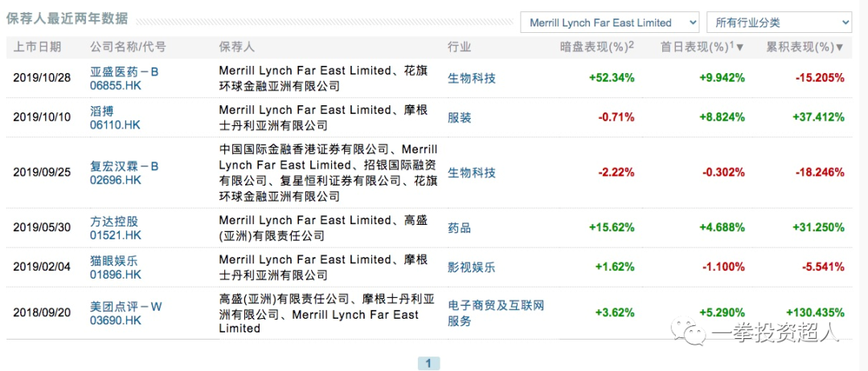The height and width of the screenshot is (371, 868).
Task: Click the 上市日期 column header
Action: tap(37, 47)
